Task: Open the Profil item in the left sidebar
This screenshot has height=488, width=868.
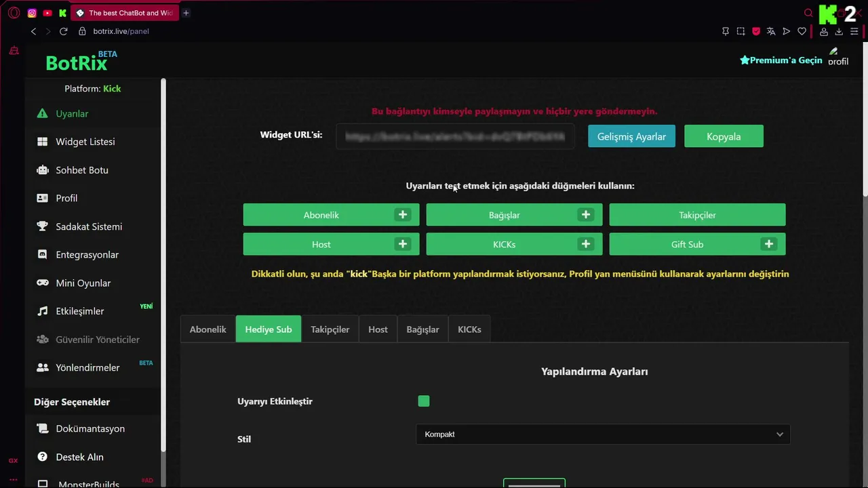Action: pyautogui.click(x=58, y=198)
